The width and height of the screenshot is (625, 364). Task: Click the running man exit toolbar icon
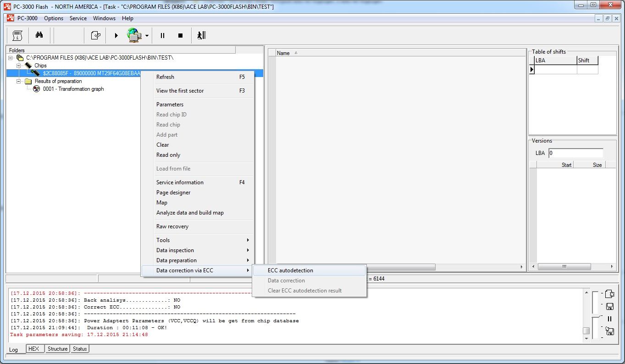click(x=201, y=35)
